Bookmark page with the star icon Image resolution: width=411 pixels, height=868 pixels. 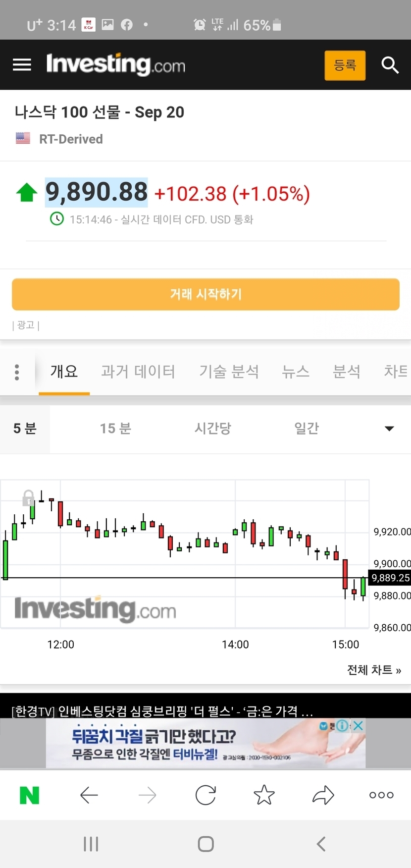[264, 795]
